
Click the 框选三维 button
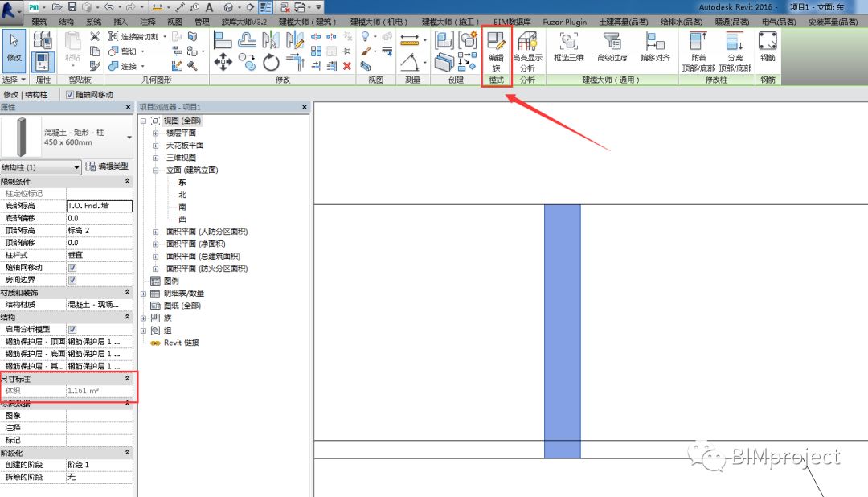click(x=569, y=47)
